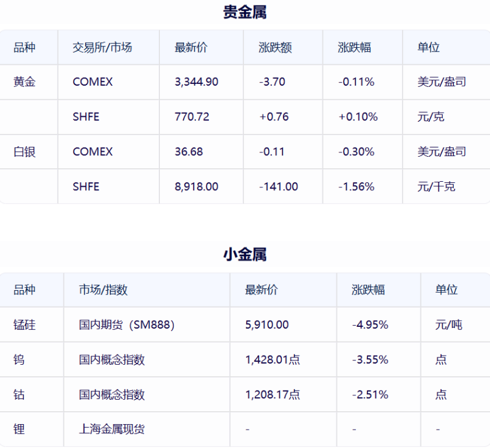This screenshot has height=448, width=490.
Task: Click the cobalt index value 1,208.17点
Action: (x=272, y=395)
